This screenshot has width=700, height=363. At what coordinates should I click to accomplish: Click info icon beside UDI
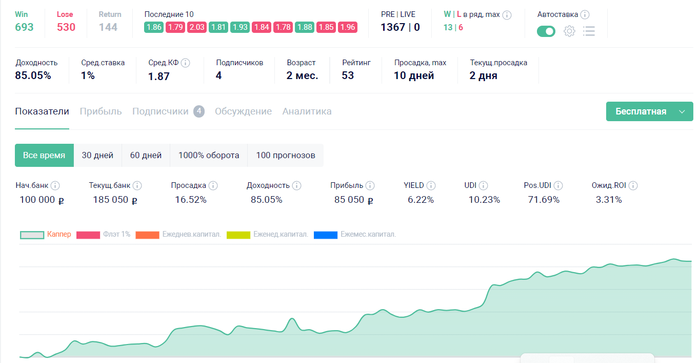click(483, 185)
